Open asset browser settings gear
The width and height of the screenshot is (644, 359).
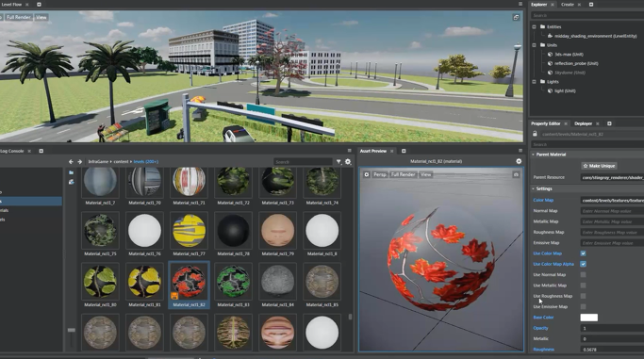tap(348, 162)
